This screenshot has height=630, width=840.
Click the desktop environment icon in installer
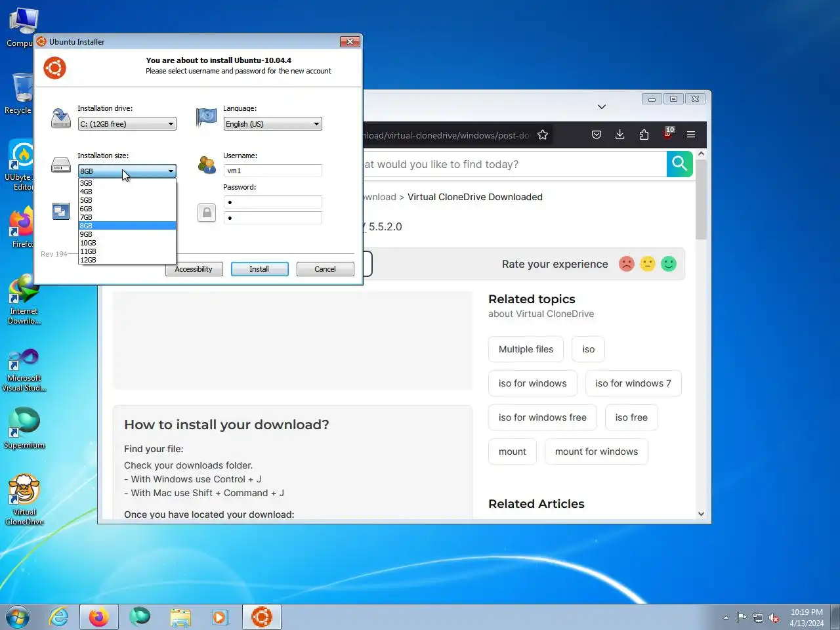pos(61,211)
